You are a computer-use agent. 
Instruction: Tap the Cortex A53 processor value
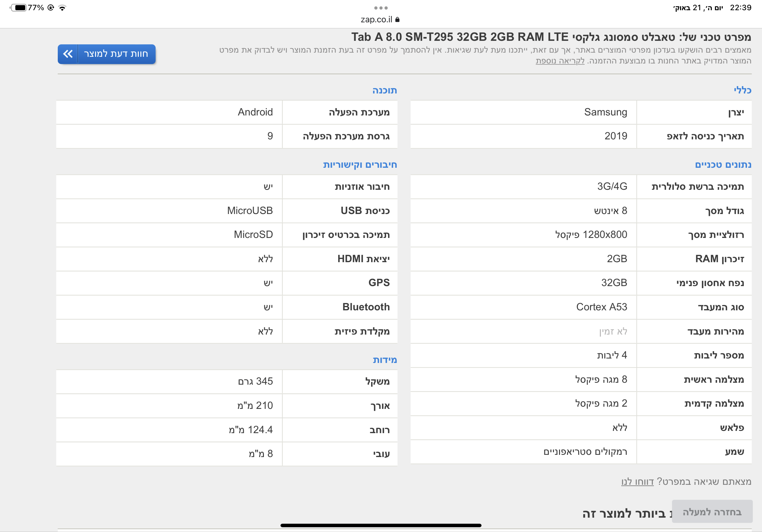[x=601, y=307]
